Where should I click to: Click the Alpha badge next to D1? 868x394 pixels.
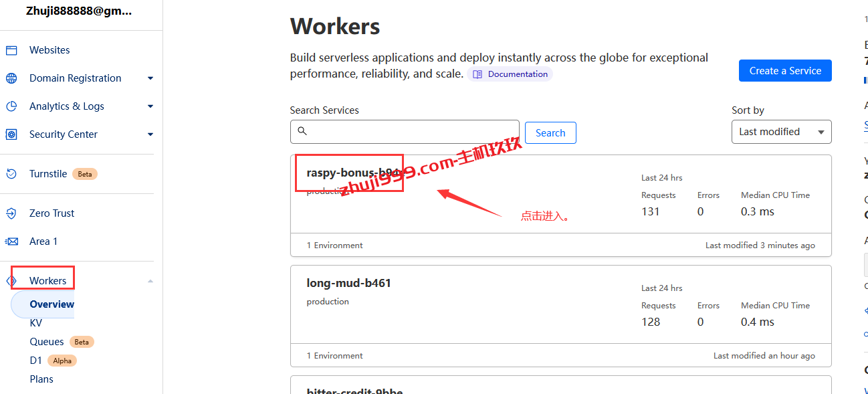coord(62,361)
